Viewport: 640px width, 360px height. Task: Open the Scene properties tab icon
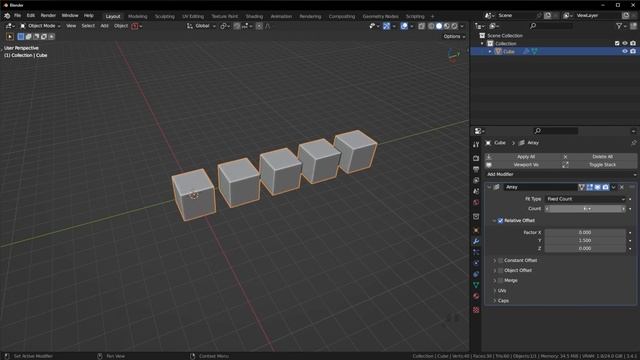476,191
